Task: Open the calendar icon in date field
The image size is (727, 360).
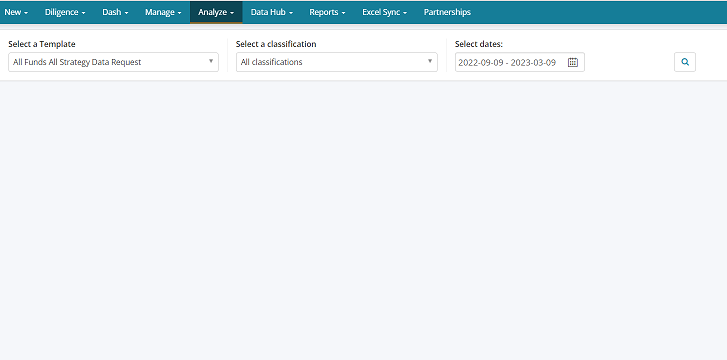Action: tap(573, 62)
